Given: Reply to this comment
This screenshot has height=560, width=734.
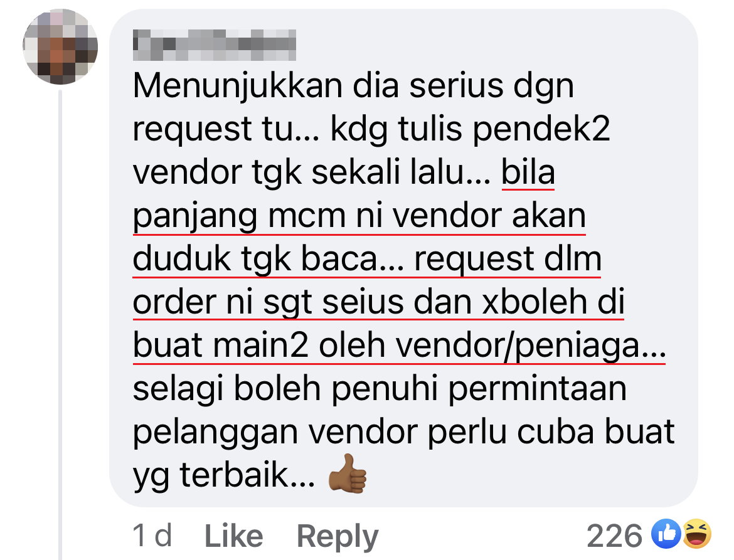Looking at the screenshot, I should pyautogui.click(x=338, y=537).
